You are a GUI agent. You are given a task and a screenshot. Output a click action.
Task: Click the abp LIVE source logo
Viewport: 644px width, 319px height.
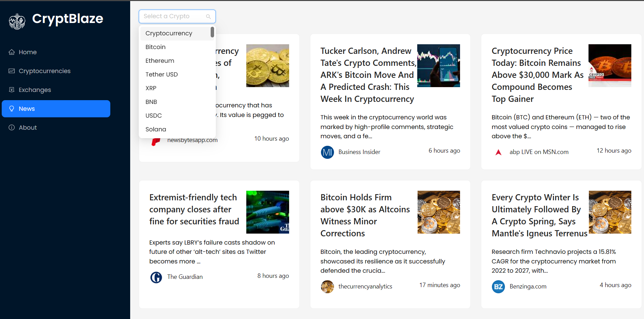(498, 152)
